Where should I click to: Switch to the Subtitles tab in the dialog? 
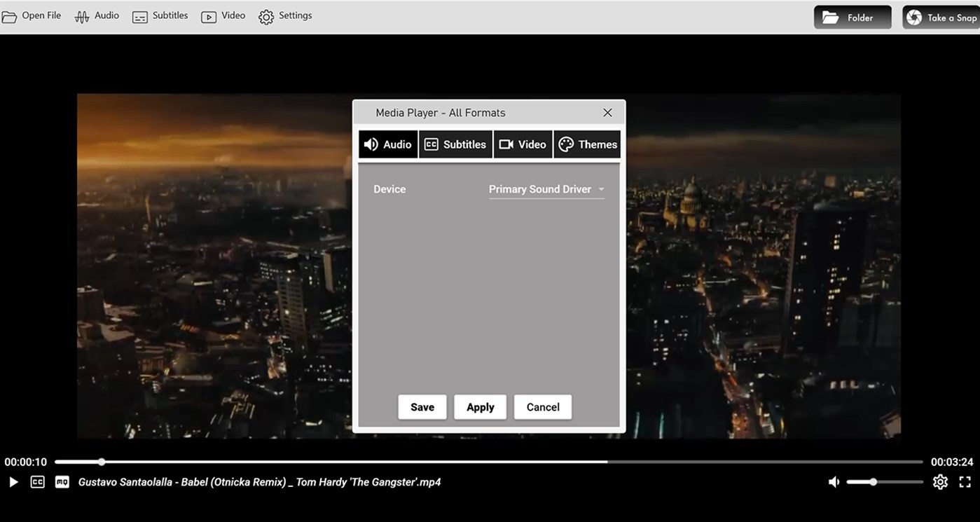click(x=455, y=144)
